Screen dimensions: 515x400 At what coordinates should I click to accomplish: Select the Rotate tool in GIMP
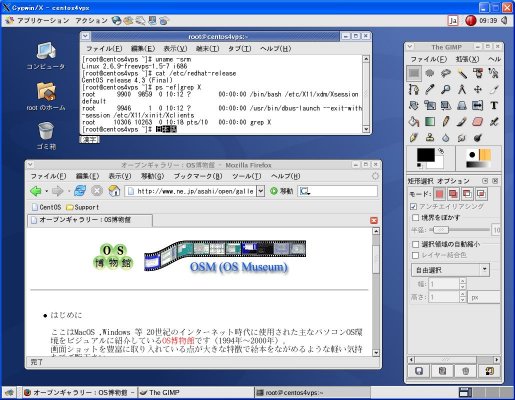click(x=414, y=106)
